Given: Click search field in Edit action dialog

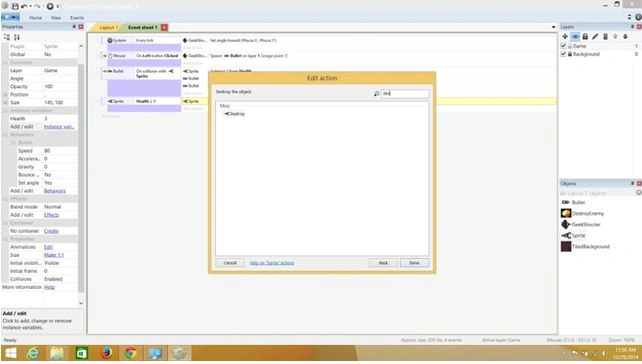Looking at the screenshot, I should 405,93.
